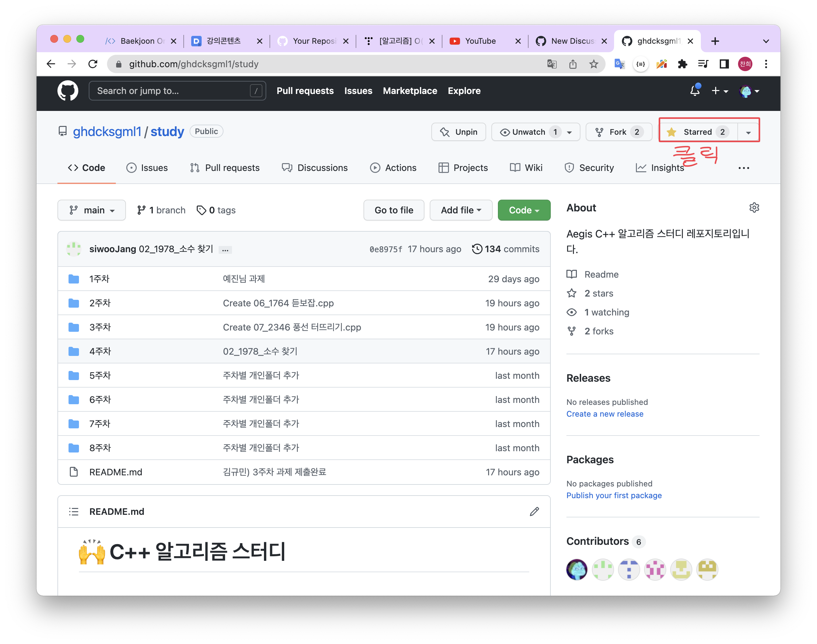Unpin the repository with Unpin button
Screen dimensions: 817x644
click(x=458, y=132)
